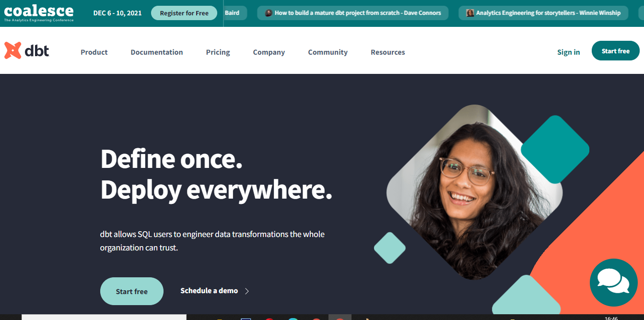Open the Company menu

point(269,52)
